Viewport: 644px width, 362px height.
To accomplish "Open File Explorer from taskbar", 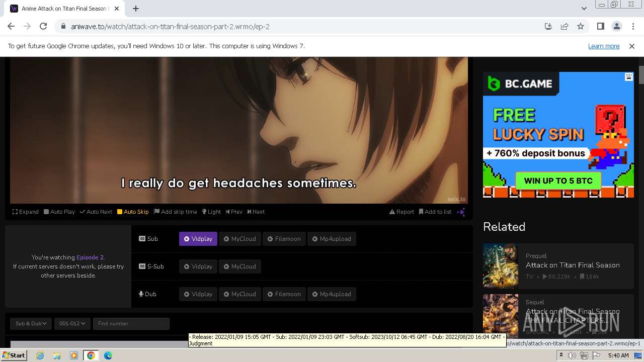I will (57, 355).
